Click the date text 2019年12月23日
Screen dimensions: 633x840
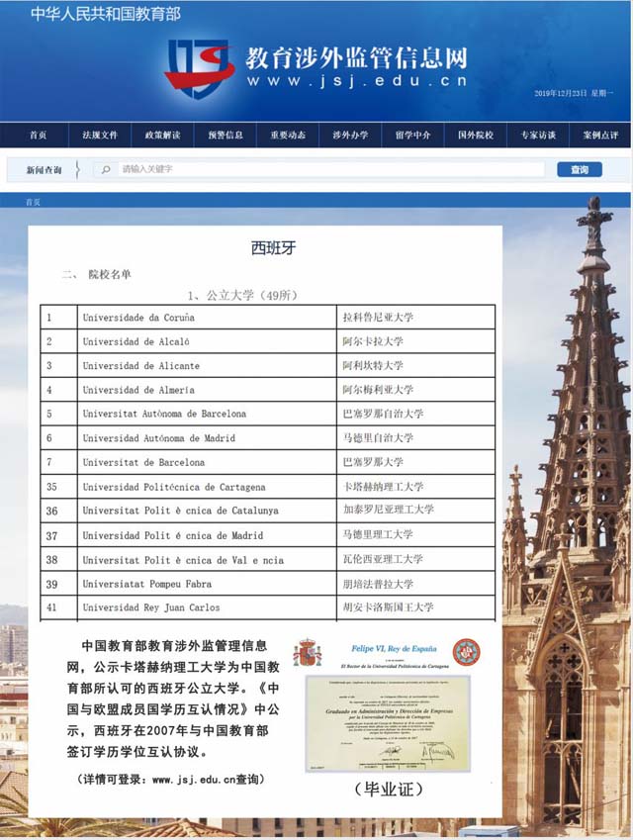point(561,93)
